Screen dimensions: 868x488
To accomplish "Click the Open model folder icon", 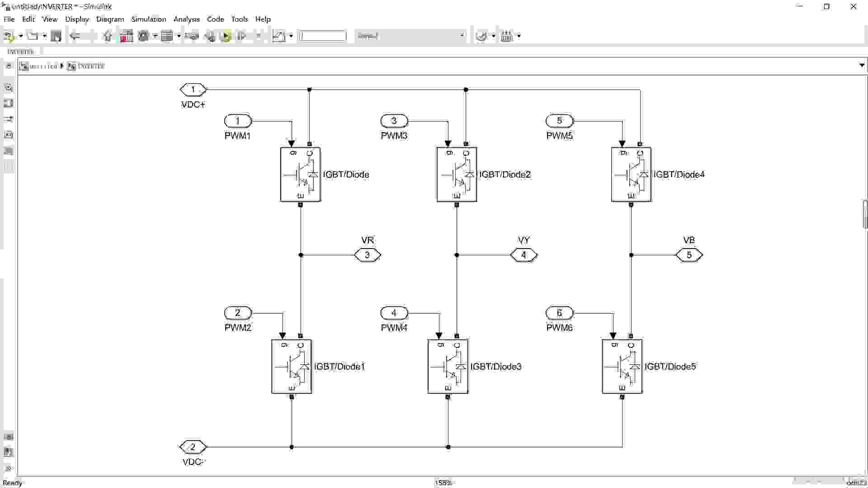I will 33,36.
